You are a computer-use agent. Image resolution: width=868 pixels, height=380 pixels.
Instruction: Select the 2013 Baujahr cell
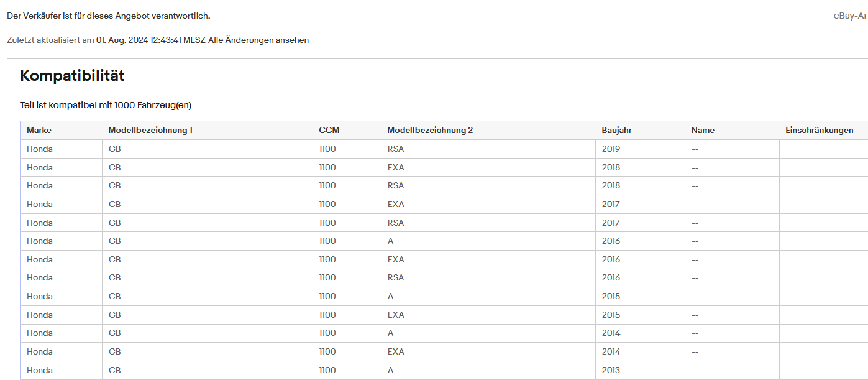(x=611, y=371)
